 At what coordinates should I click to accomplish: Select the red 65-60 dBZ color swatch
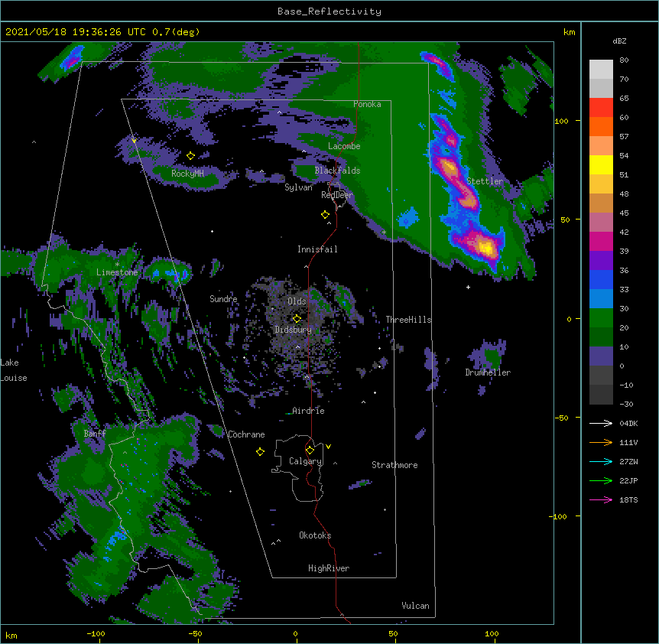click(601, 108)
